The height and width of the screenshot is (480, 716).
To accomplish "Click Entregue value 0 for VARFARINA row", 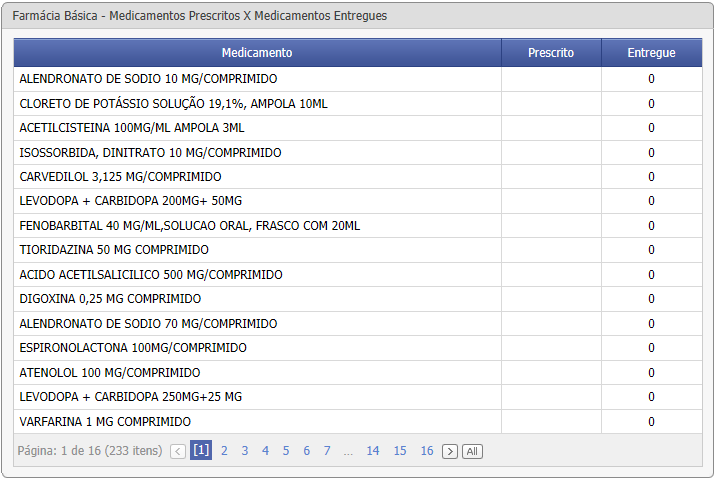I will coord(652,422).
